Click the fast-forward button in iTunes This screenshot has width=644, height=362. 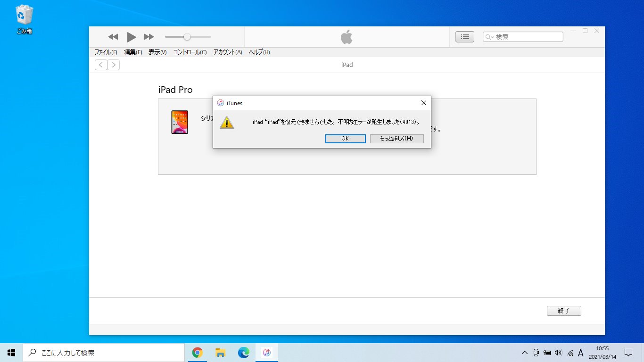click(x=149, y=37)
